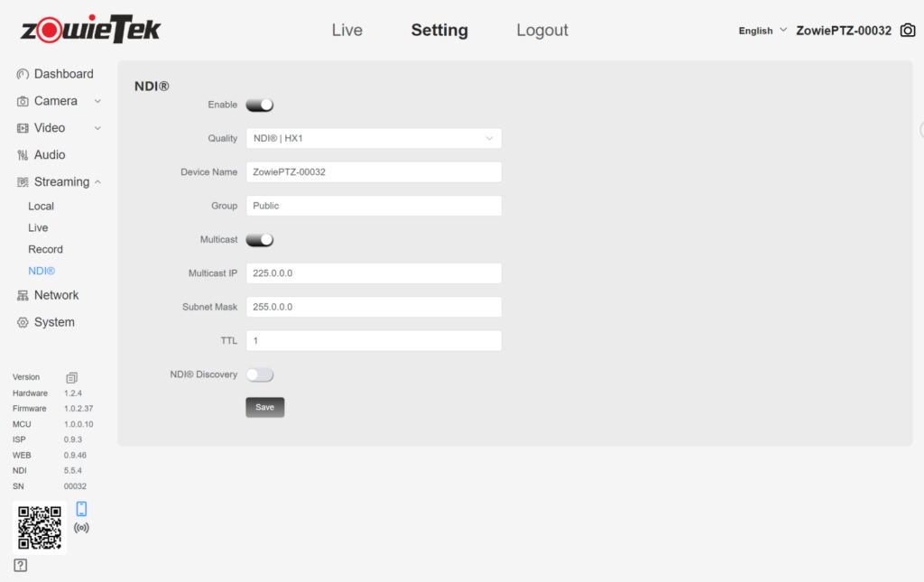Screen dimensions: 924x582
Task: Open the Quality dropdown showing NDI® | HX1
Action: click(374, 139)
